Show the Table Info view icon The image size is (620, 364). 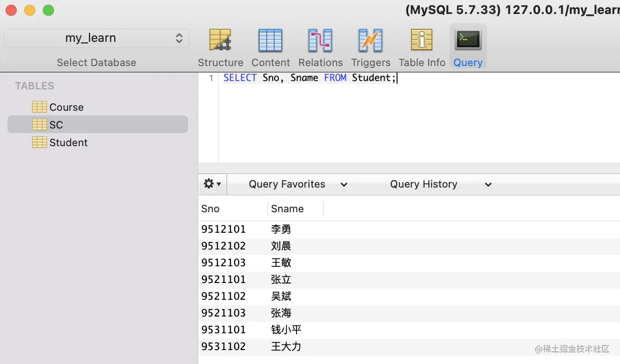[422, 41]
